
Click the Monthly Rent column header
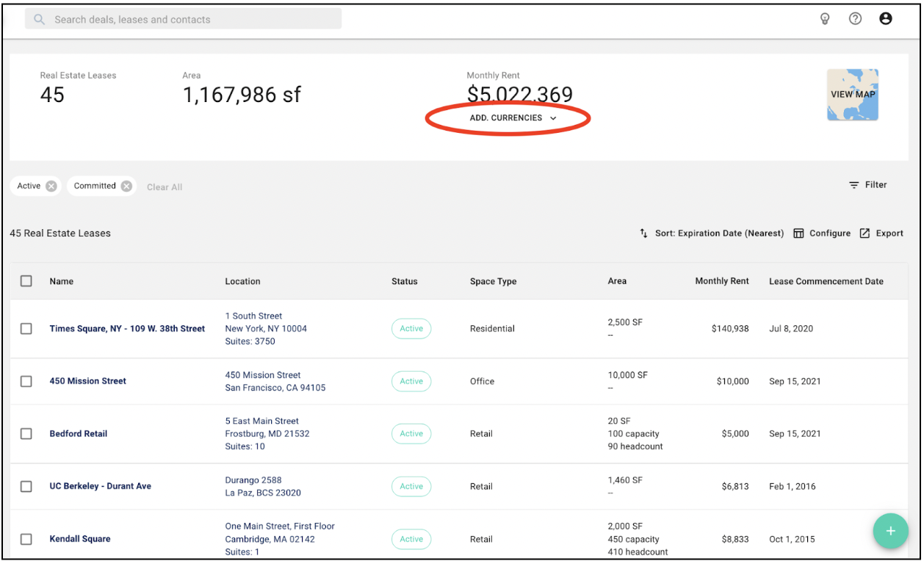722,281
